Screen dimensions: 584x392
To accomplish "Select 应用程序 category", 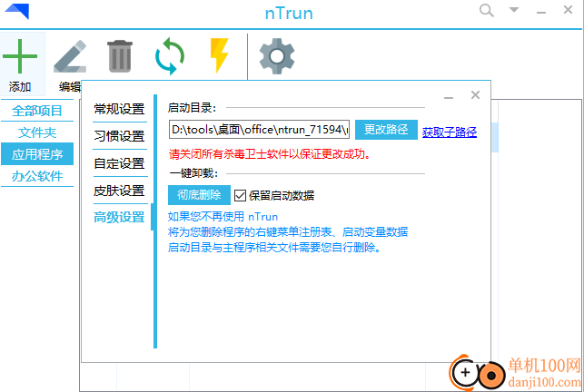I will 37,153.
